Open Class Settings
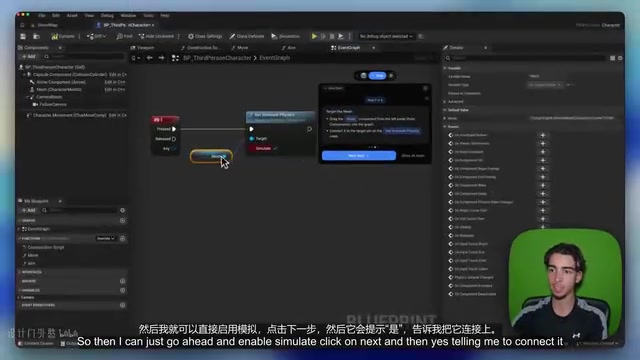The height and width of the screenshot is (360, 640). pos(205,36)
